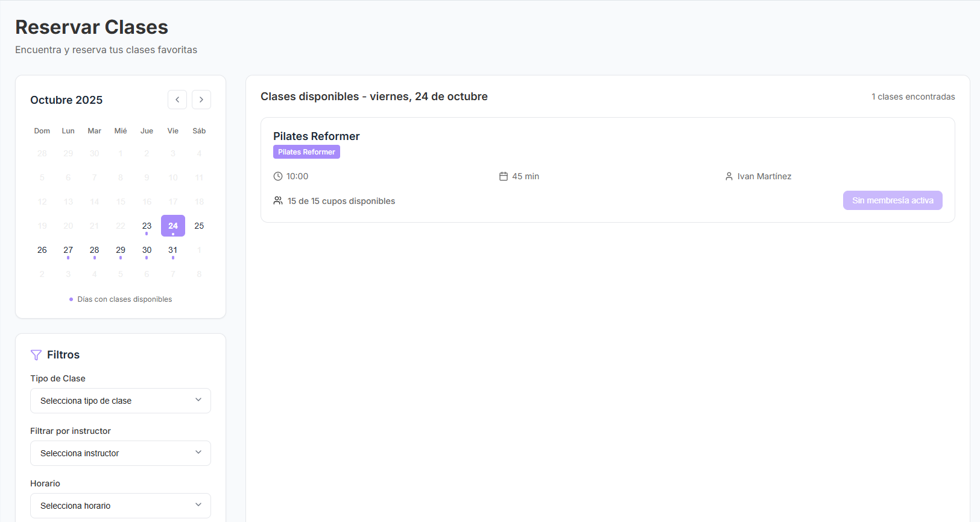Click the Pilates Reformer class title
The height and width of the screenshot is (522, 980).
pyautogui.click(x=316, y=136)
